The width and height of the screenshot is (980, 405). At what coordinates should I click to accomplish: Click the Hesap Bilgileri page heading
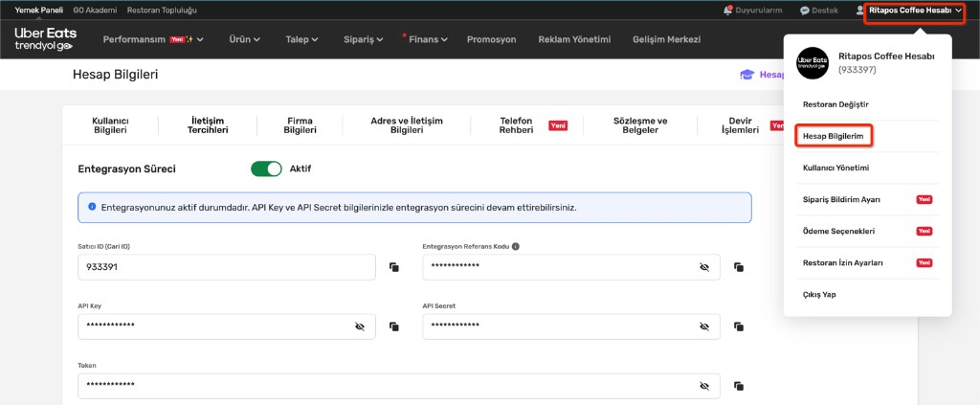coord(116,75)
